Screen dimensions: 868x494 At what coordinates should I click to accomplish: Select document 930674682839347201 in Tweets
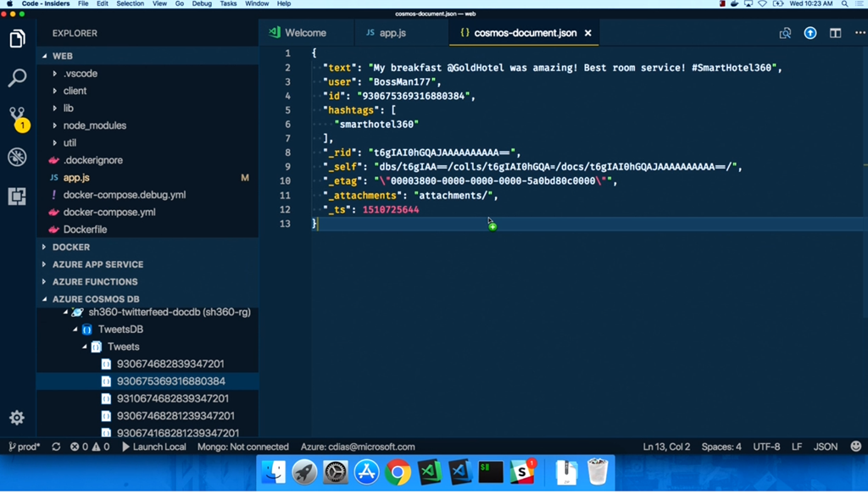point(170,364)
